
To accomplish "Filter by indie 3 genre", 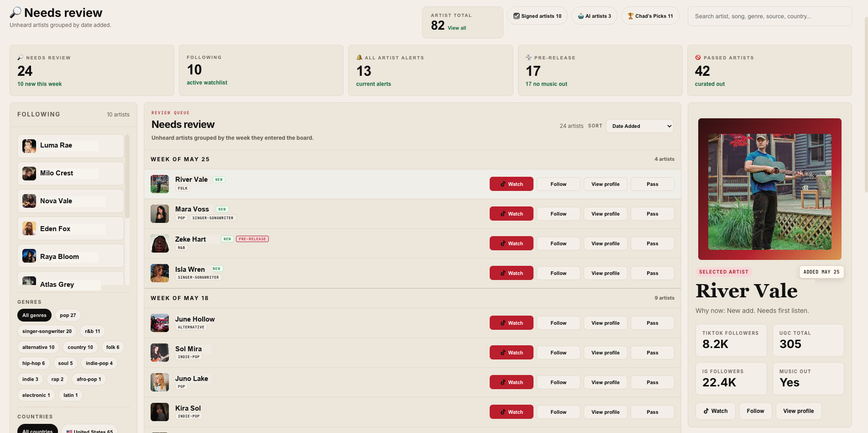I will [30, 379].
